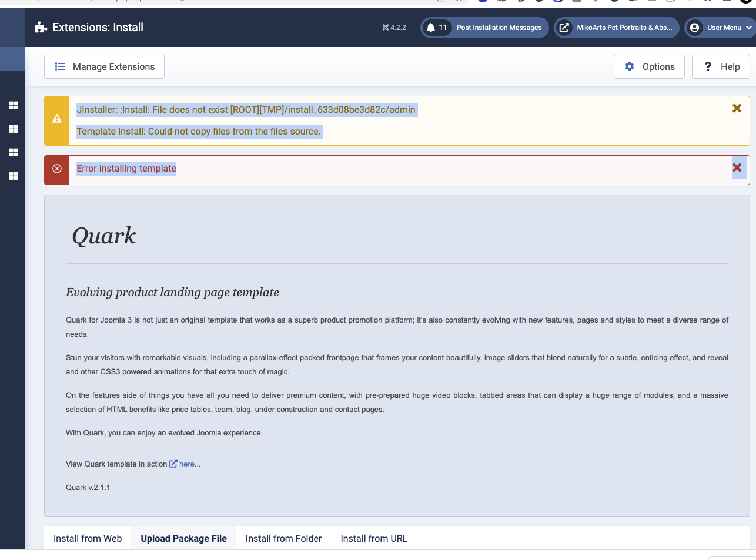The height and width of the screenshot is (560, 756).
Task: Switch to Install from Folder tab
Action: pos(283,539)
